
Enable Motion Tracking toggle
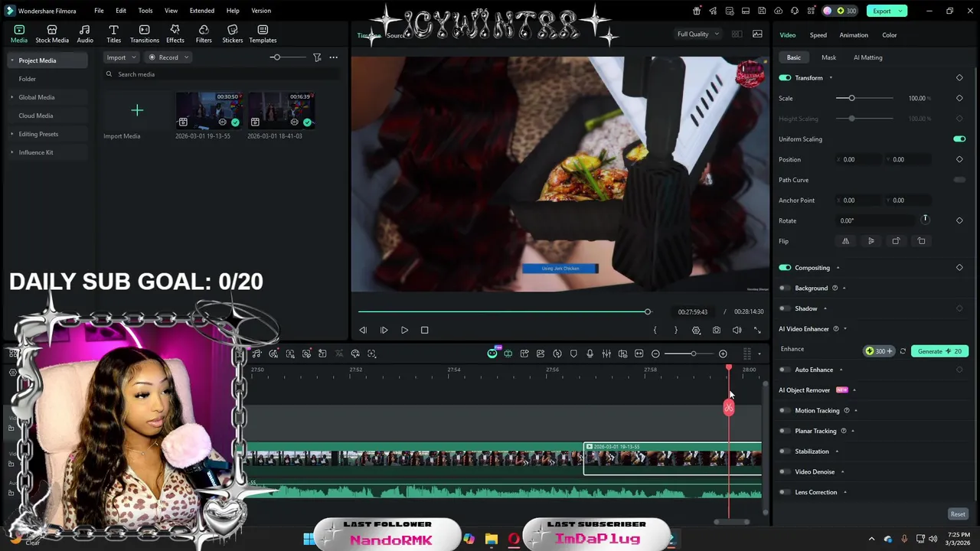(785, 411)
